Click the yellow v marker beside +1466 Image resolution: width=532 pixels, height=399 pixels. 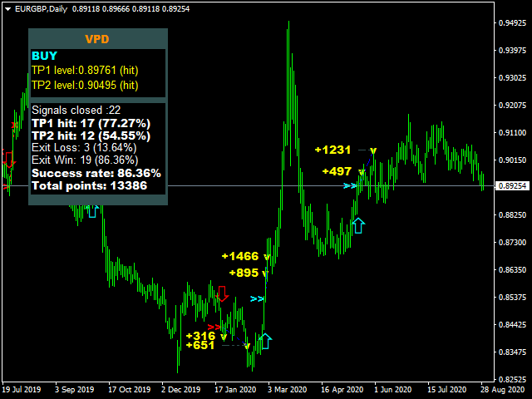pyautogui.click(x=267, y=257)
